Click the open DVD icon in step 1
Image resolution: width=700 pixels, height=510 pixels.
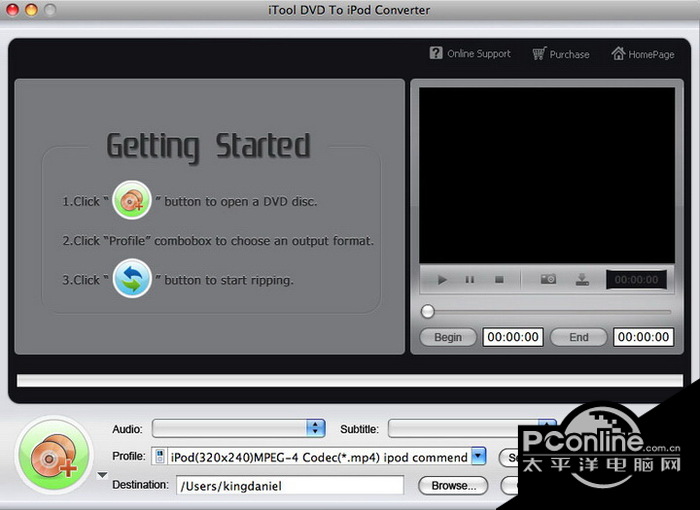pyautogui.click(x=132, y=200)
